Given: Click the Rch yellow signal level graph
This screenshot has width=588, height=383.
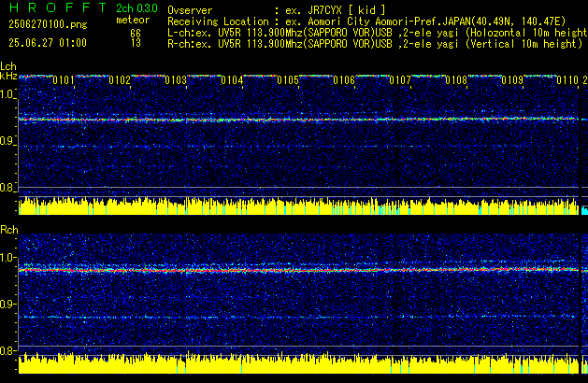Looking at the screenshot, I should point(298,363).
